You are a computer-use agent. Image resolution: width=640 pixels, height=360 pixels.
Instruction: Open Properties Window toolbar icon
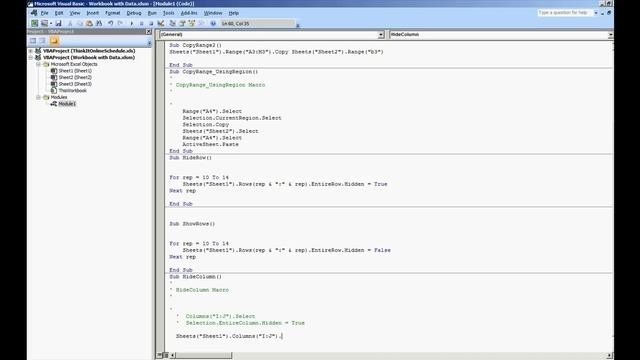[182, 24]
